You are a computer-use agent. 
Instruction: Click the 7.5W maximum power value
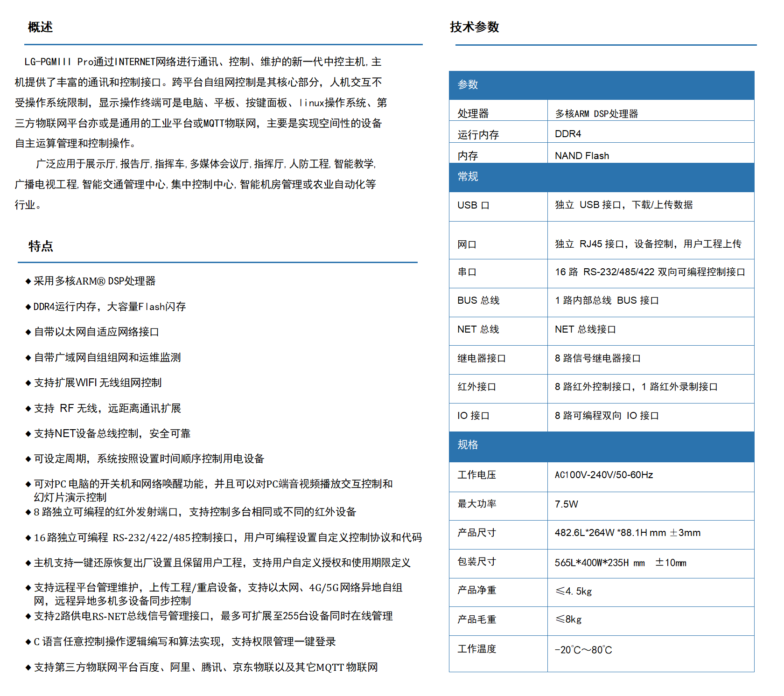tap(566, 504)
